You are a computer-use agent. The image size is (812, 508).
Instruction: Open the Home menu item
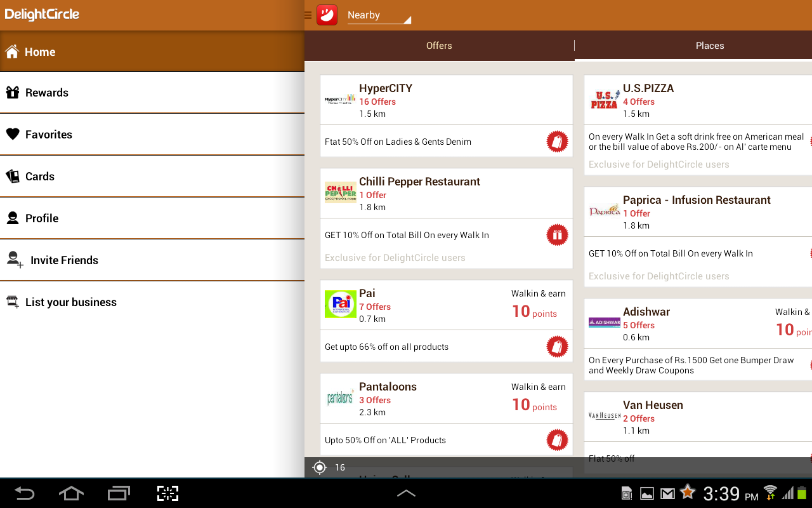click(x=152, y=51)
